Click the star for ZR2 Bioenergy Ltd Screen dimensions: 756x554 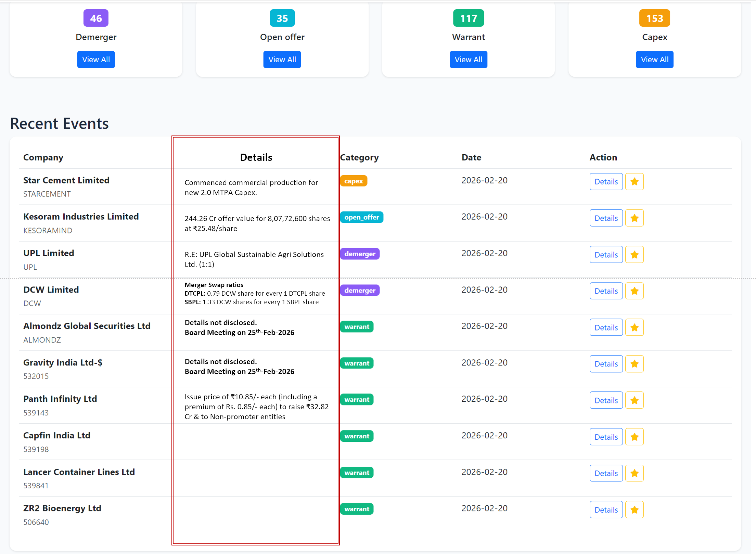pos(634,510)
